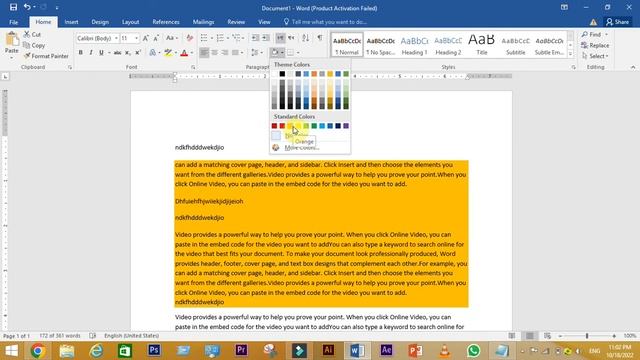640x360 pixels.
Task: Expand the Numbering list dropdown arrow
Action: click(x=228, y=38)
